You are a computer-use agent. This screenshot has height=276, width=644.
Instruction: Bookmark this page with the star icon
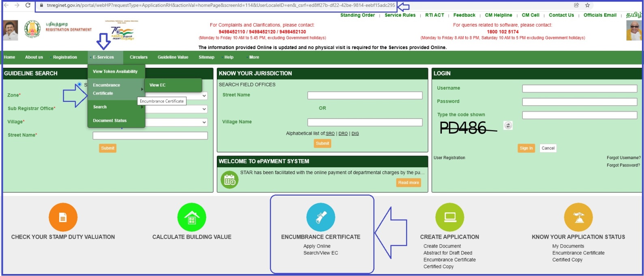point(587,5)
